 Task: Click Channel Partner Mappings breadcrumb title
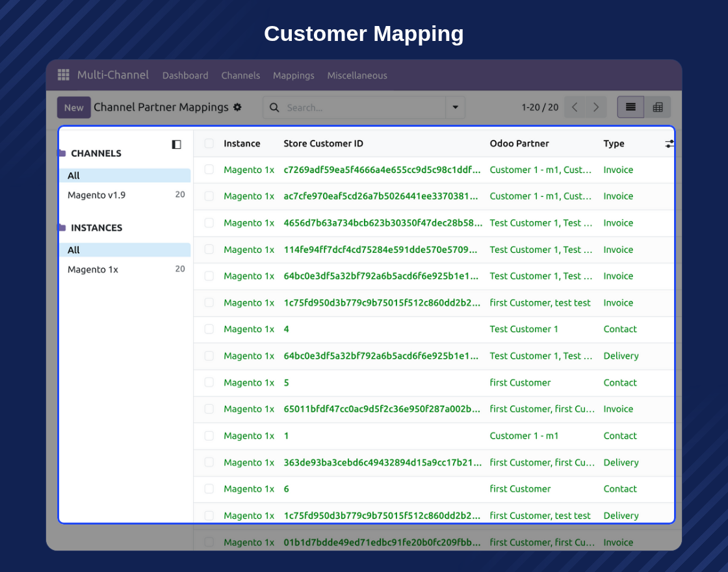pos(161,107)
